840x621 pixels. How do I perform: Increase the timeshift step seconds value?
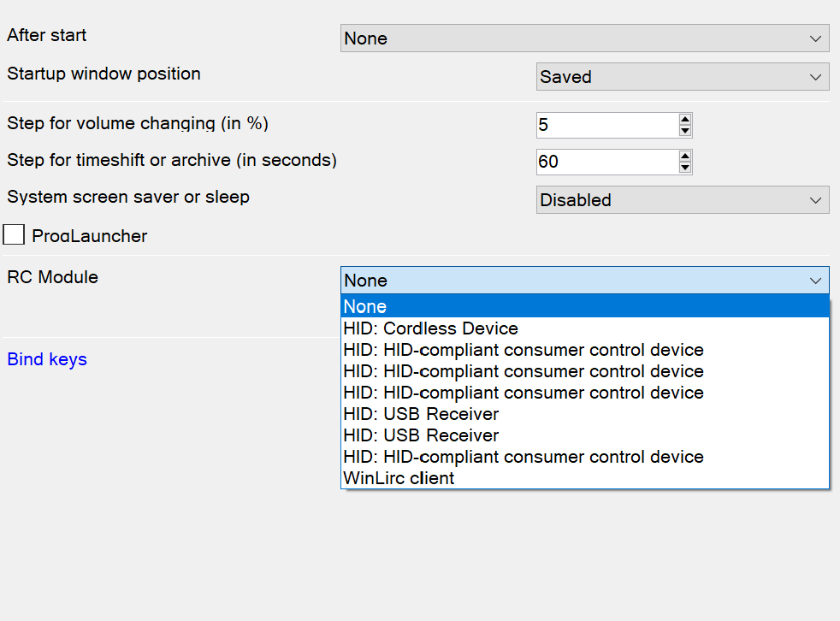[x=684, y=157]
